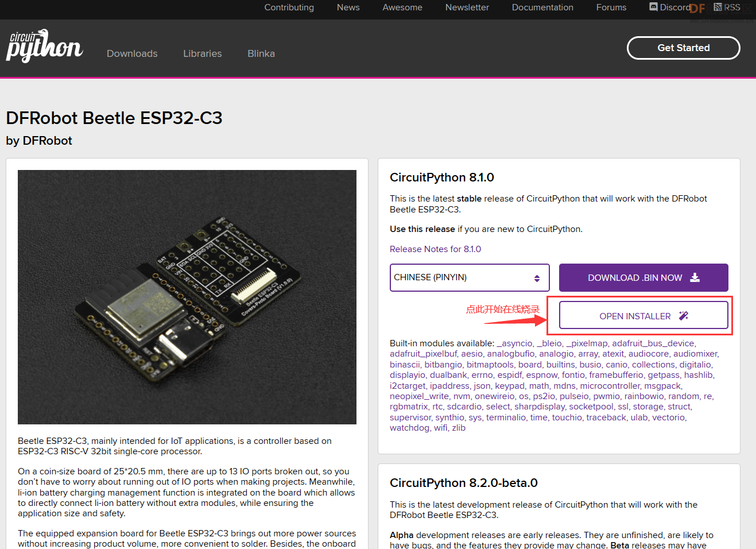This screenshot has height=549, width=756.
Task: Open the msgpack module link
Action: [x=662, y=386]
